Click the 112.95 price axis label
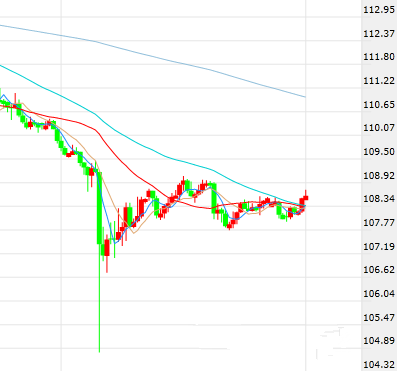The height and width of the screenshot is (371, 397). (379, 10)
